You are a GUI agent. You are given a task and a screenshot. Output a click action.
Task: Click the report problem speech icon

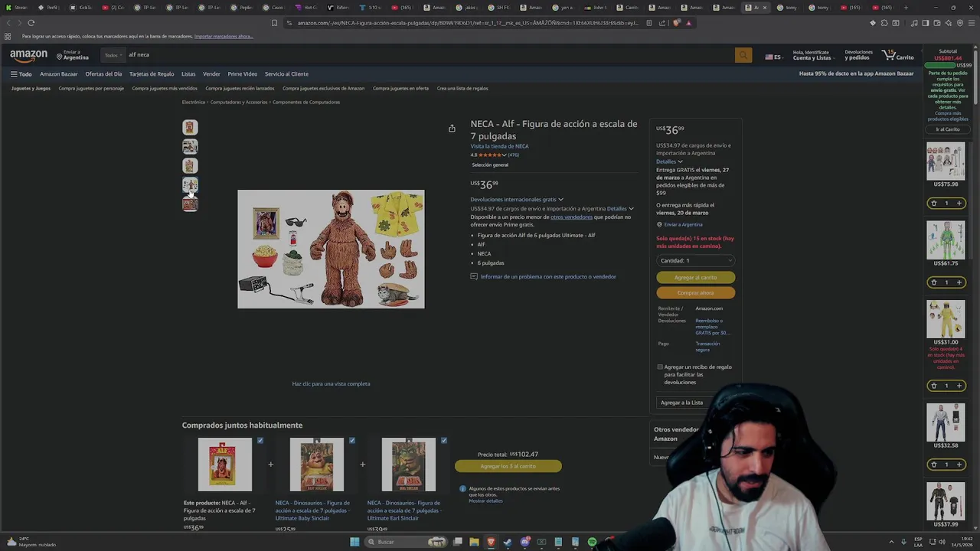tap(474, 276)
